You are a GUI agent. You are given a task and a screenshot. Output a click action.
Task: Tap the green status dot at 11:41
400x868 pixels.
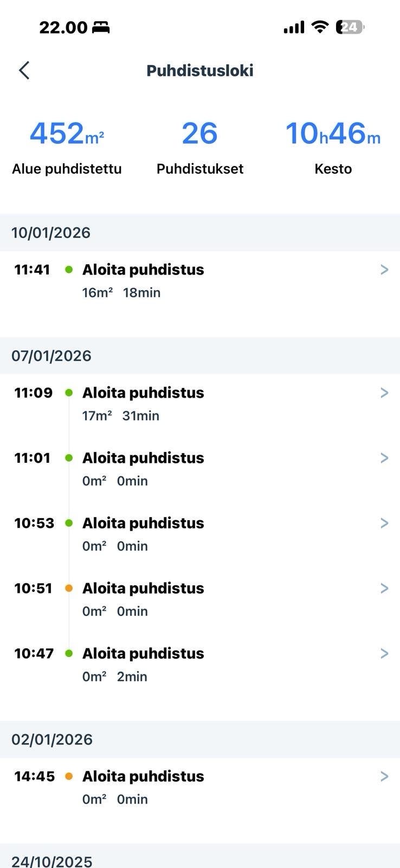click(x=69, y=270)
